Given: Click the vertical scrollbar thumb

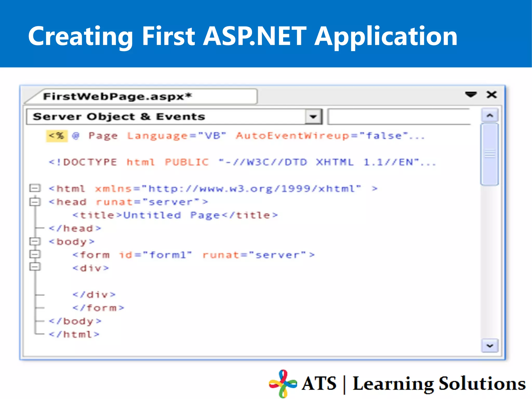Looking at the screenshot, I should 490,155.
